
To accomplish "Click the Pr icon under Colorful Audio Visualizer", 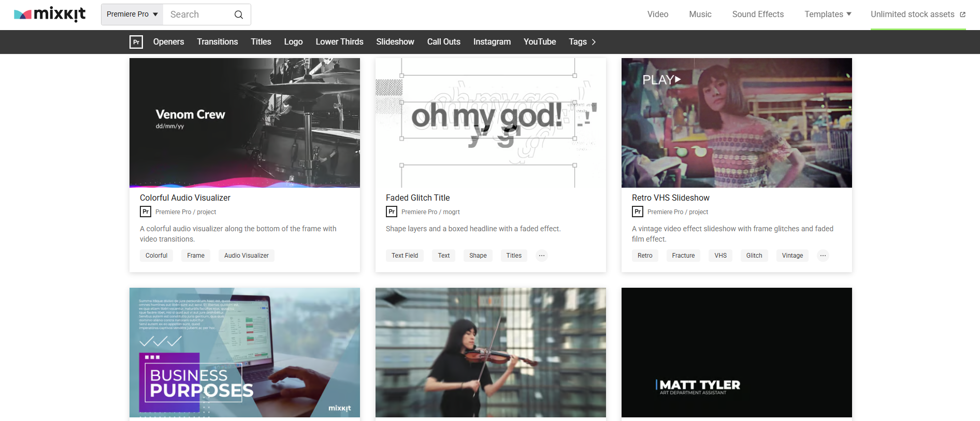I will coord(146,212).
